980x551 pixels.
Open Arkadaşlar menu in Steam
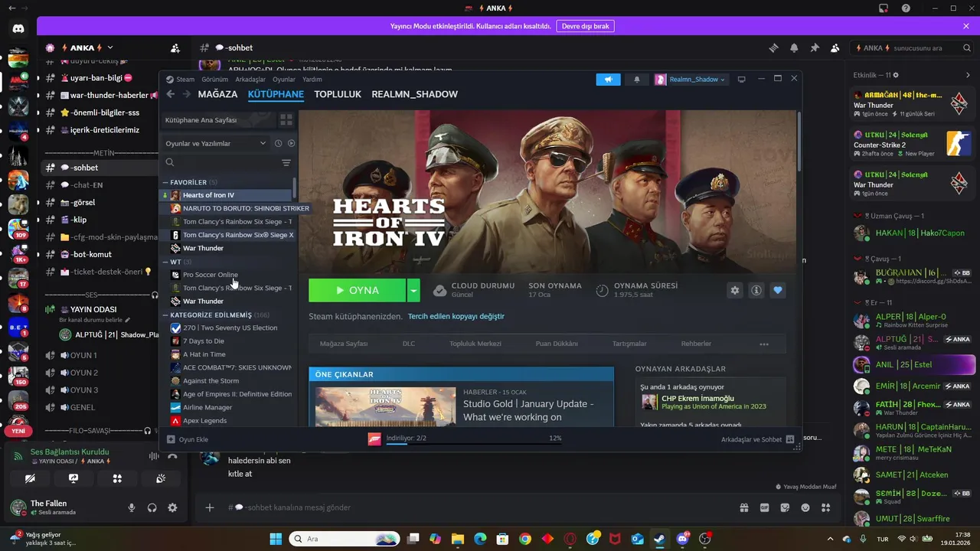[250, 80]
